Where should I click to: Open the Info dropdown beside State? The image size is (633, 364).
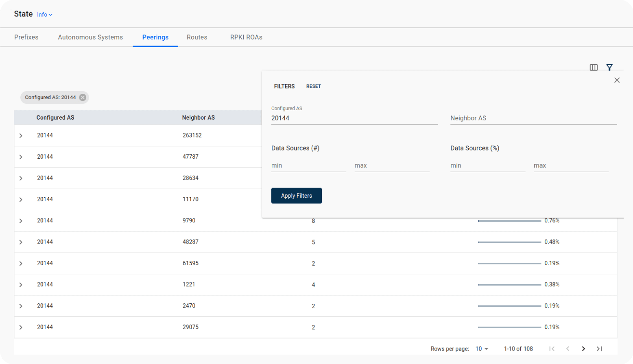click(44, 15)
